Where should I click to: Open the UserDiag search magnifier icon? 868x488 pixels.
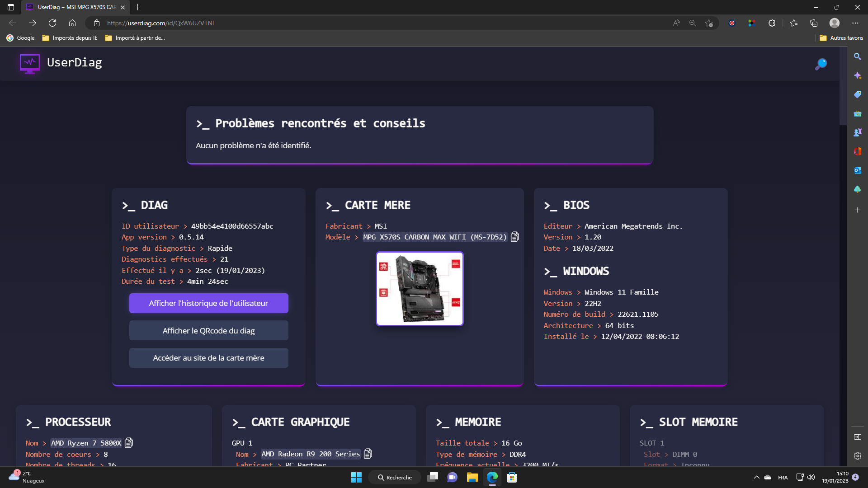821,64
